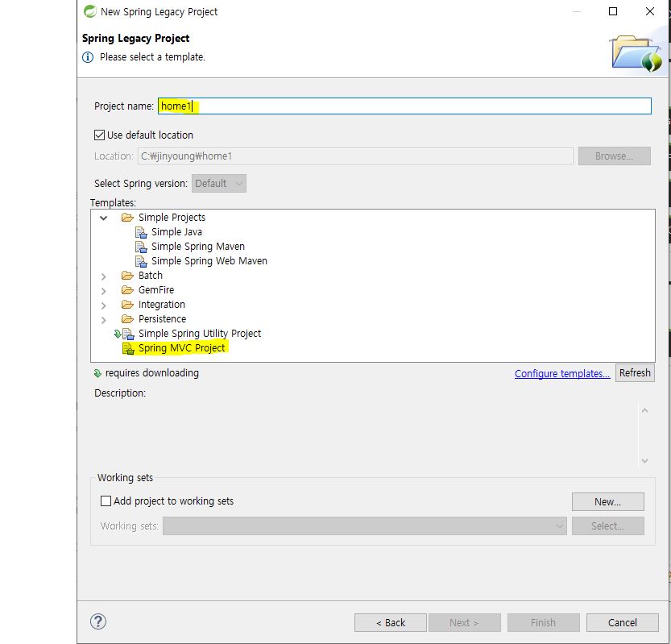The width and height of the screenshot is (671, 644).
Task: Uncheck the Use default location checkbox
Action: point(99,135)
